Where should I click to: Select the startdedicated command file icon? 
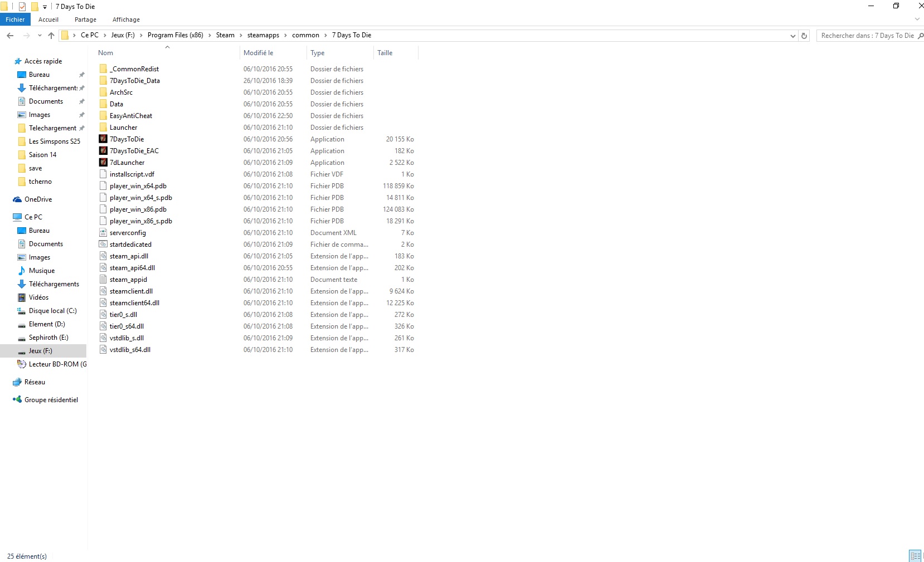click(103, 245)
